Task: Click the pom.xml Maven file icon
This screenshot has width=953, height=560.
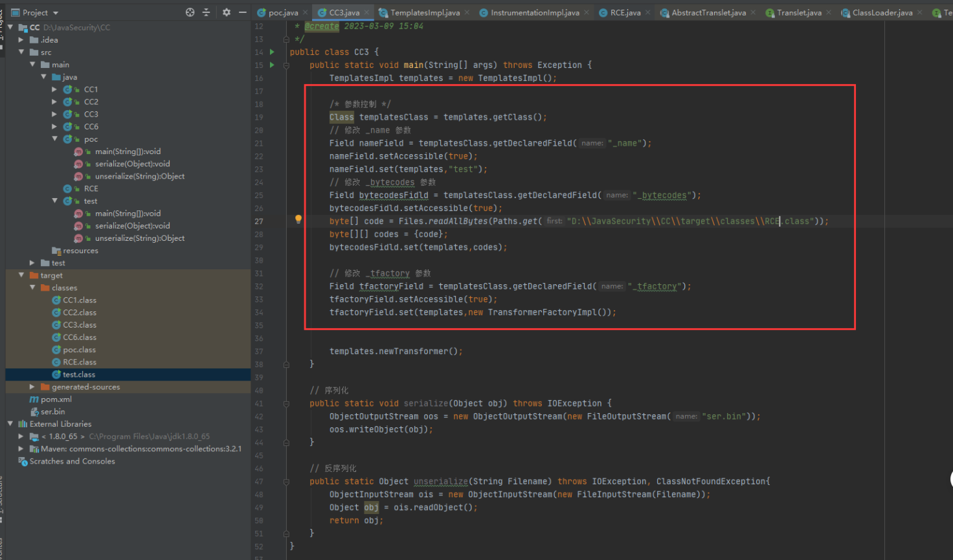Action: [x=34, y=399]
